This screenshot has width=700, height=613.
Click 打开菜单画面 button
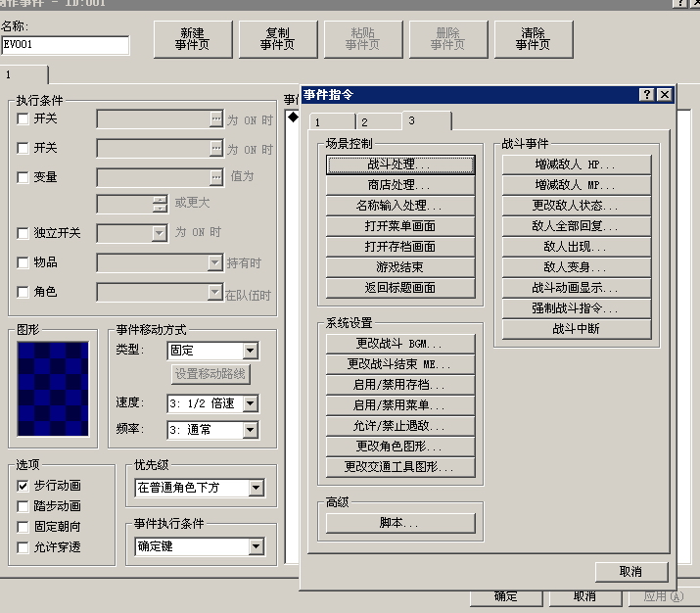[400, 226]
